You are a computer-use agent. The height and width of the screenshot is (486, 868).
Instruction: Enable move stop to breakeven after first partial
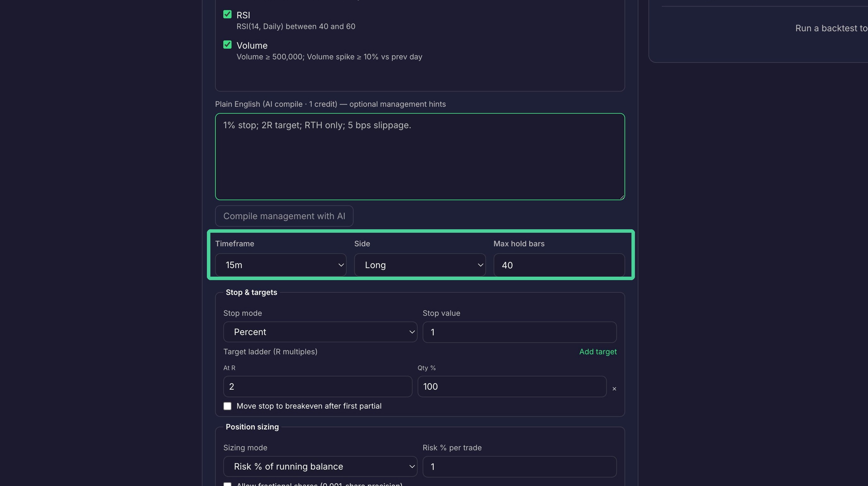(x=227, y=406)
